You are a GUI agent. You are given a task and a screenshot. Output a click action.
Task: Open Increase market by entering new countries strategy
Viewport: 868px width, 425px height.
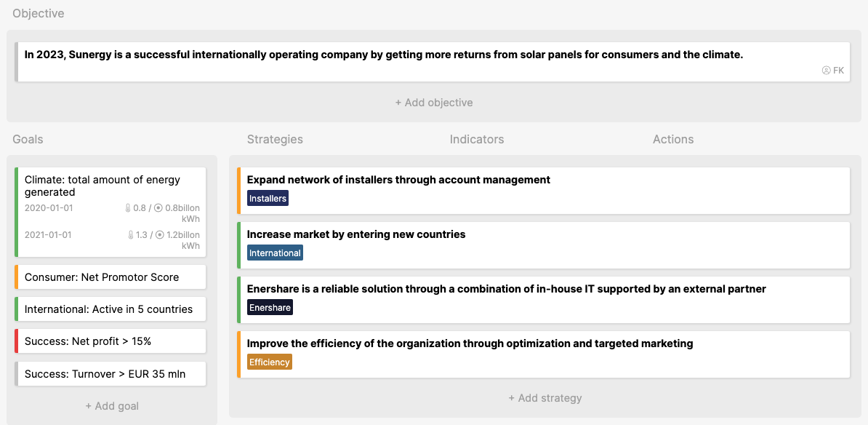click(x=543, y=245)
